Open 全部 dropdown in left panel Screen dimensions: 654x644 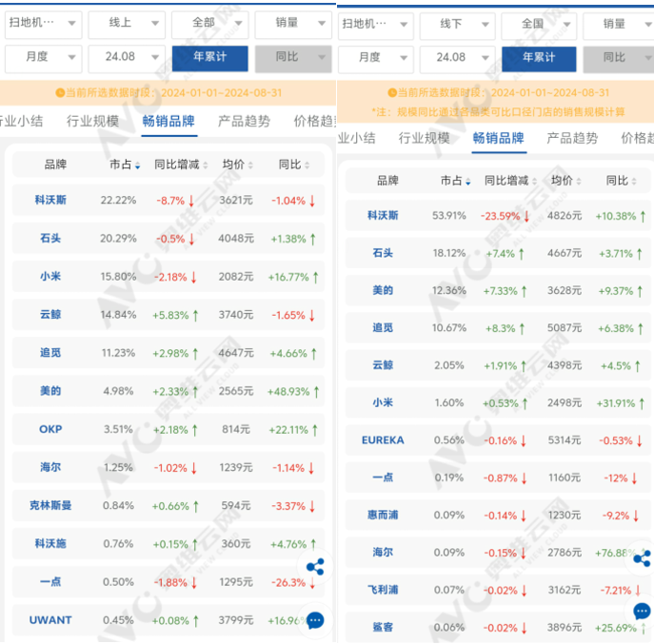click(x=210, y=24)
